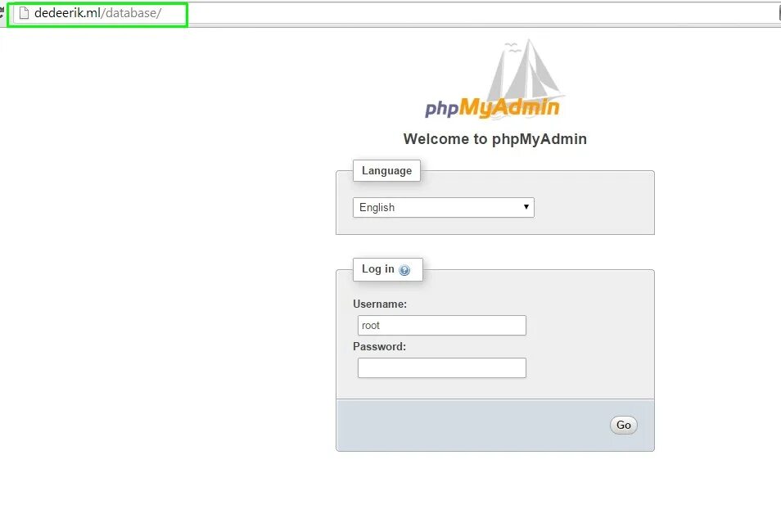Click the page icon in address bar
The height and width of the screenshot is (532, 781).
24,13
